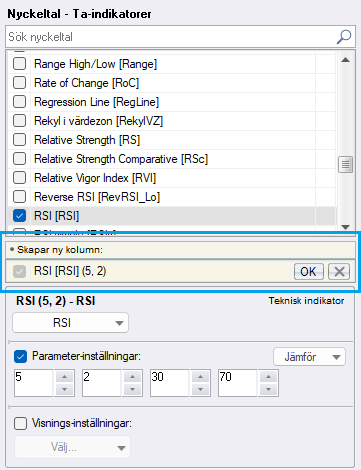The image size is (361, 470).
Task: Increase the first parameter value 5
Action: click(x=64, y=376)
